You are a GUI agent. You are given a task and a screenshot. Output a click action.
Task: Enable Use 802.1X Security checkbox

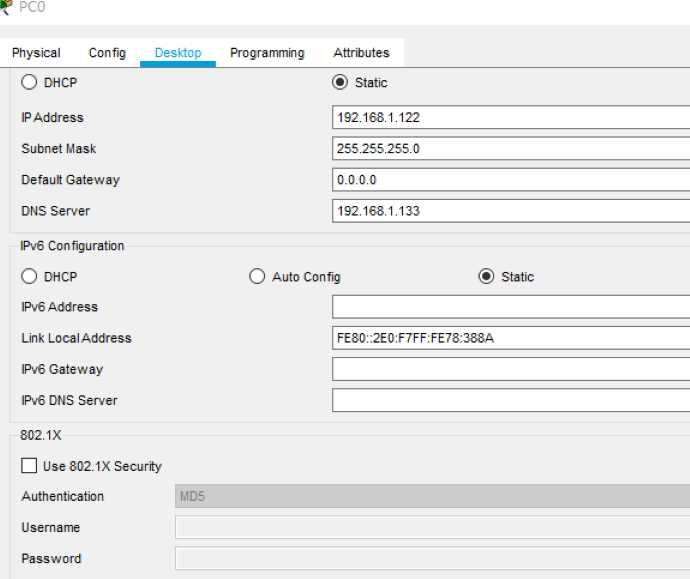click(29, 465)
